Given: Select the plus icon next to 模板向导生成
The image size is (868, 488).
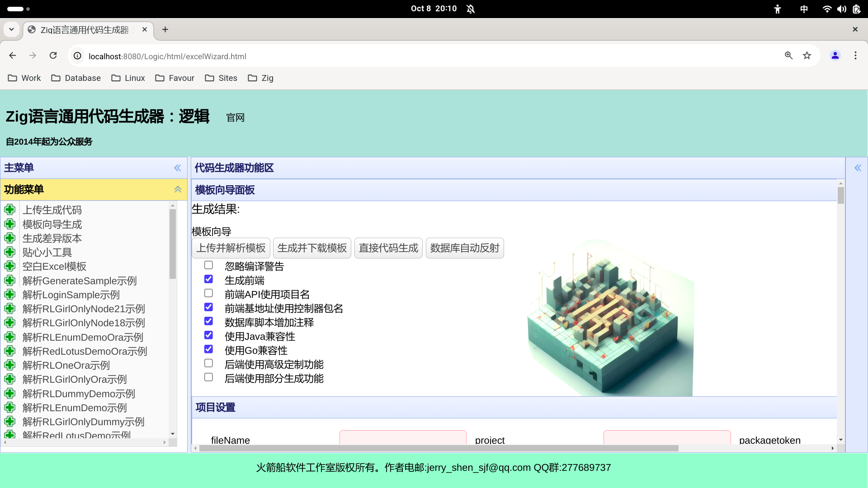Looking at the screenshot, I should pos(10,224).
